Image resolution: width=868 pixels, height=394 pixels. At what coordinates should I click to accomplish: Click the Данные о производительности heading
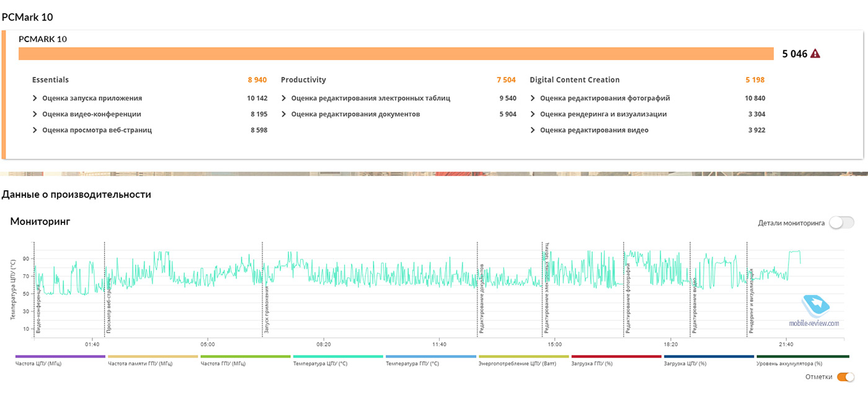click(x=76, y=195)
